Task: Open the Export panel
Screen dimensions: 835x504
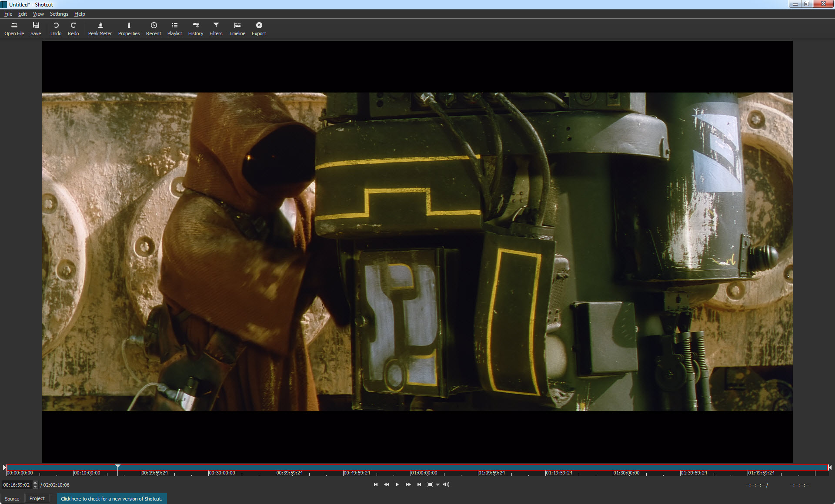Action: point(259,29)
